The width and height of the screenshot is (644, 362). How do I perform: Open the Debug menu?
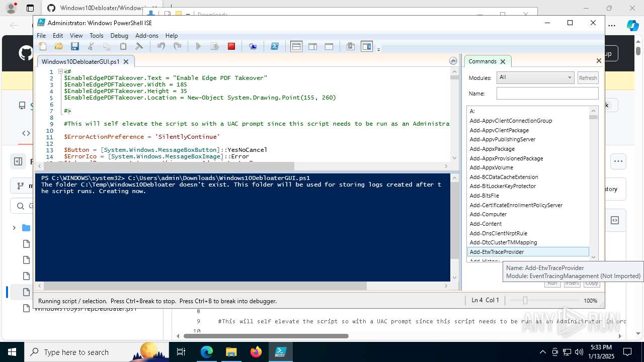coord(119,36)
